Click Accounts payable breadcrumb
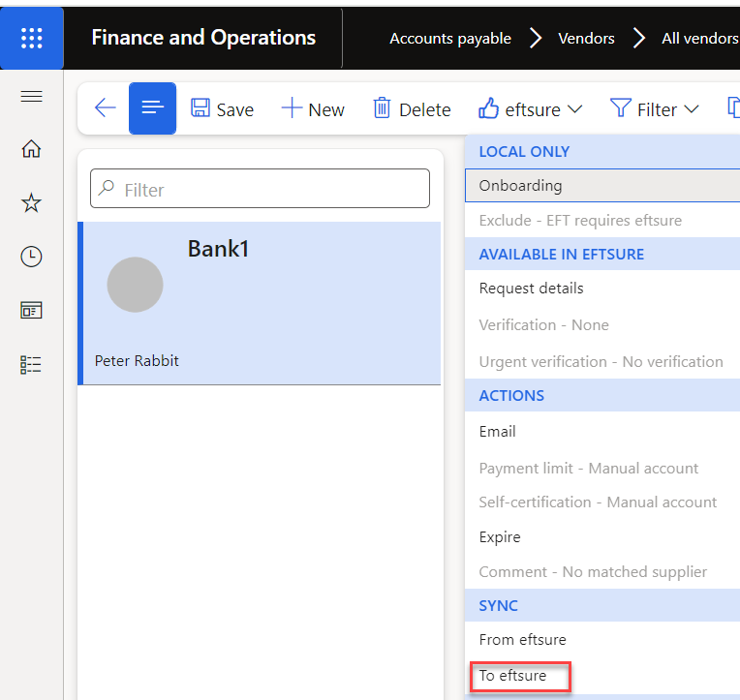 coord(450,38)
